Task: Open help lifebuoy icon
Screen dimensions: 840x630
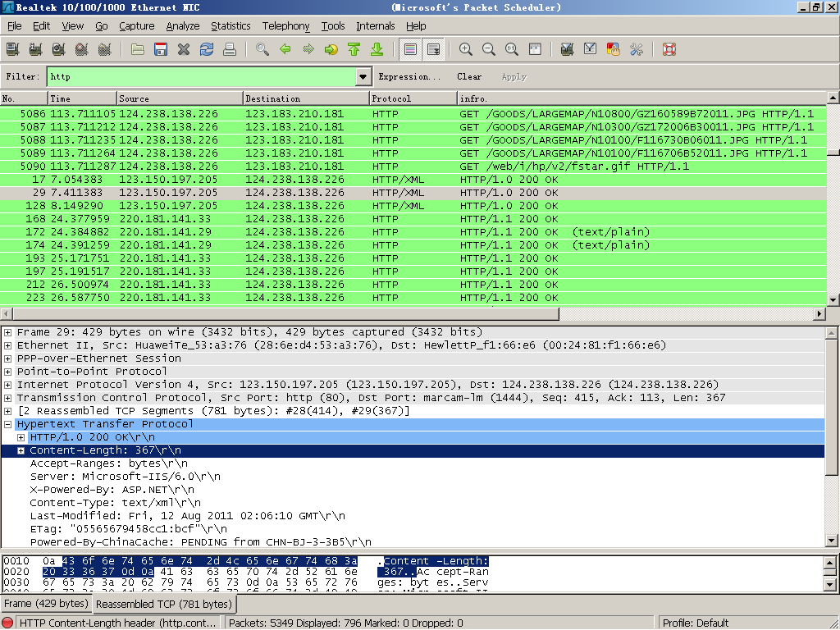Action: tap(669, 49)
